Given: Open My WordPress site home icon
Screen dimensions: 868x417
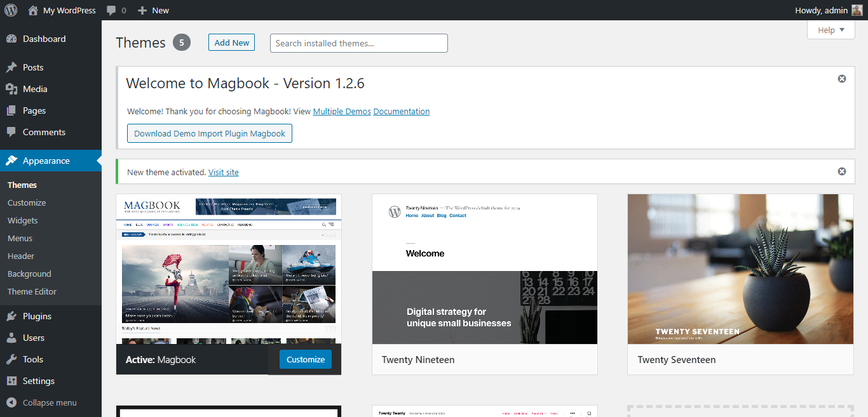Looking at the screenshot, I should [33, 10].
